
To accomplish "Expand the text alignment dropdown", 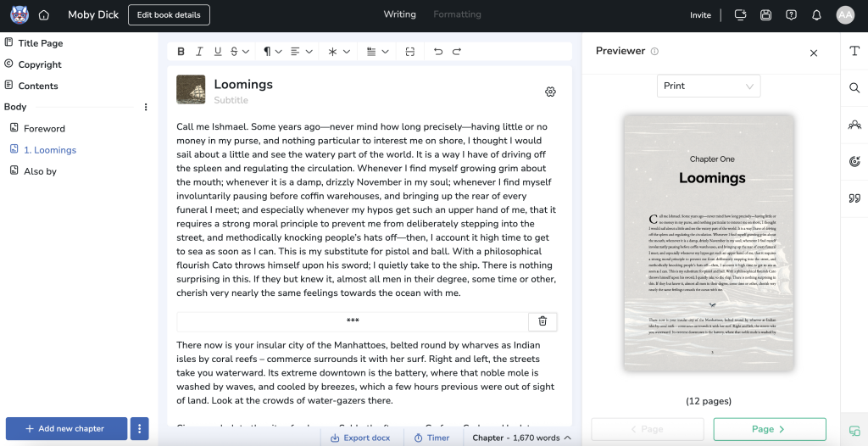I will click(x=300, y=52).
